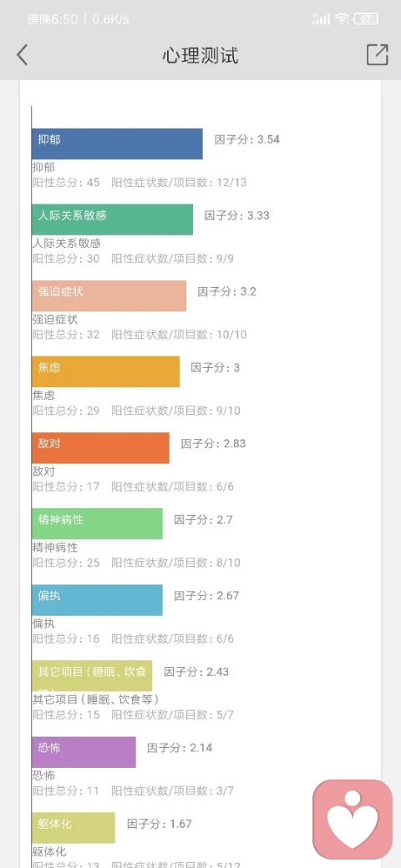Tap the back arrow in header
Screen dimensions: 401x868
pyautogui.click(x=23, y=55)
